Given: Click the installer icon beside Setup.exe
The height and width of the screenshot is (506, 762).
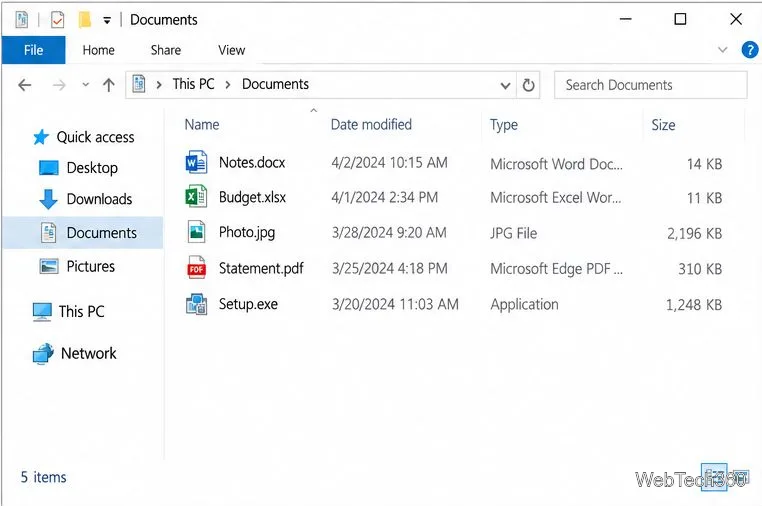Looking at the screenshot, I should (x=196, y=304).
